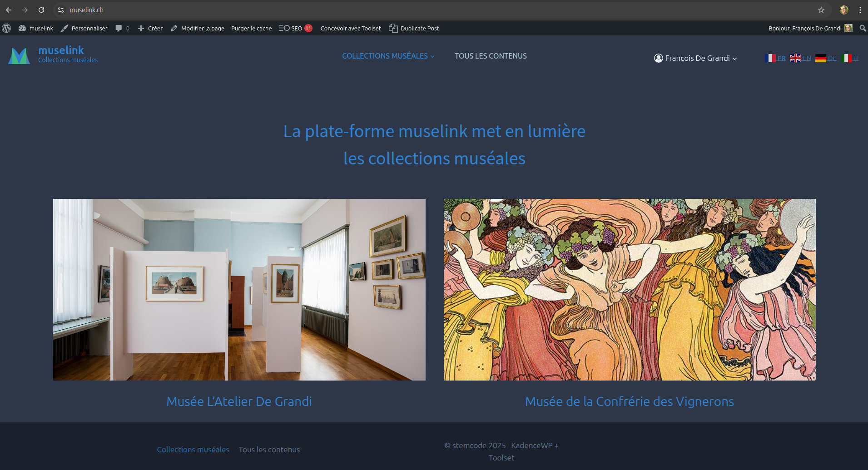The height and width of the screenshot is (470, 868).
Task: Go back using the browser back arrow
Action: pyautogui.click(x=9, y=10)
